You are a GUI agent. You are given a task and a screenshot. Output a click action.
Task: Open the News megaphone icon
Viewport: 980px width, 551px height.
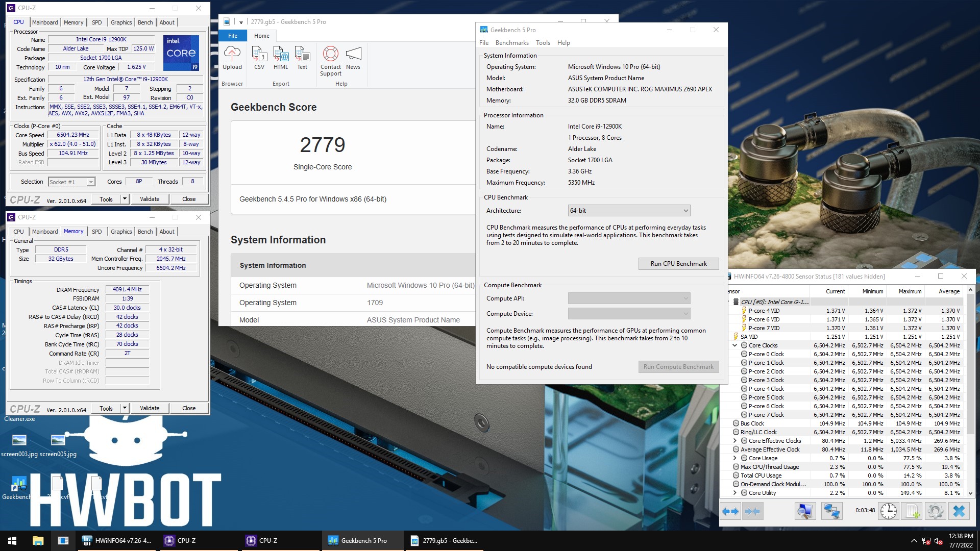(353, 53)
